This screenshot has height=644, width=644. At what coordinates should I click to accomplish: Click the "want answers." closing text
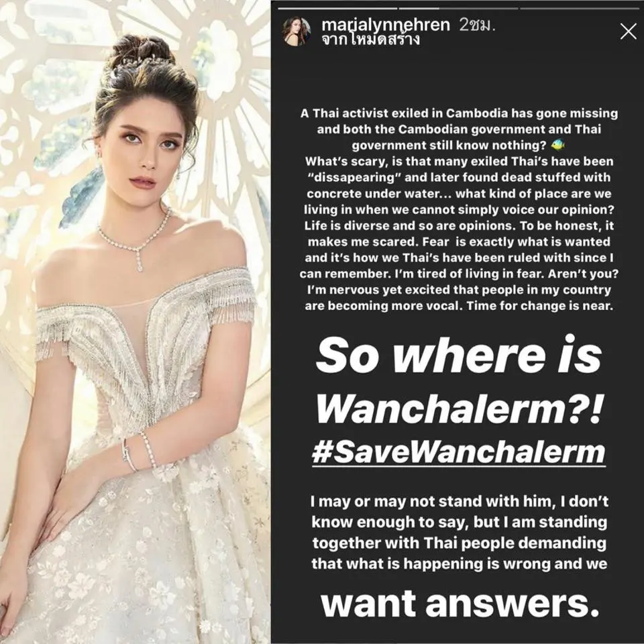460,603
